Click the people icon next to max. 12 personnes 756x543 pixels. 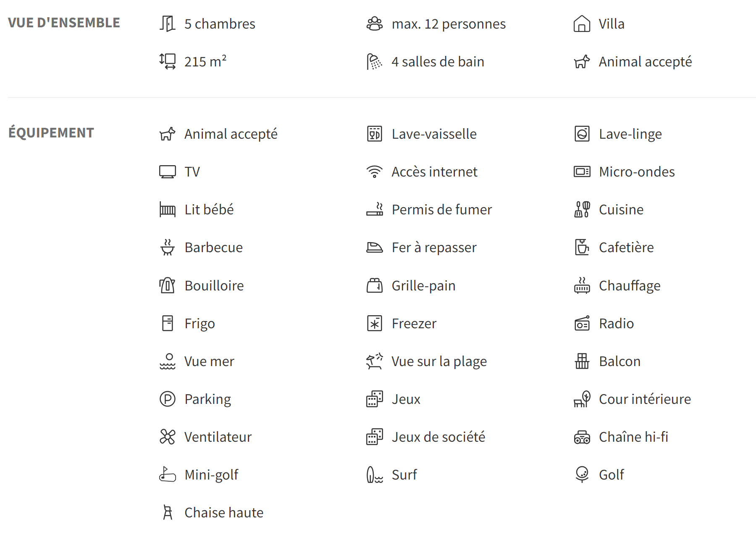tap(375, 24)
